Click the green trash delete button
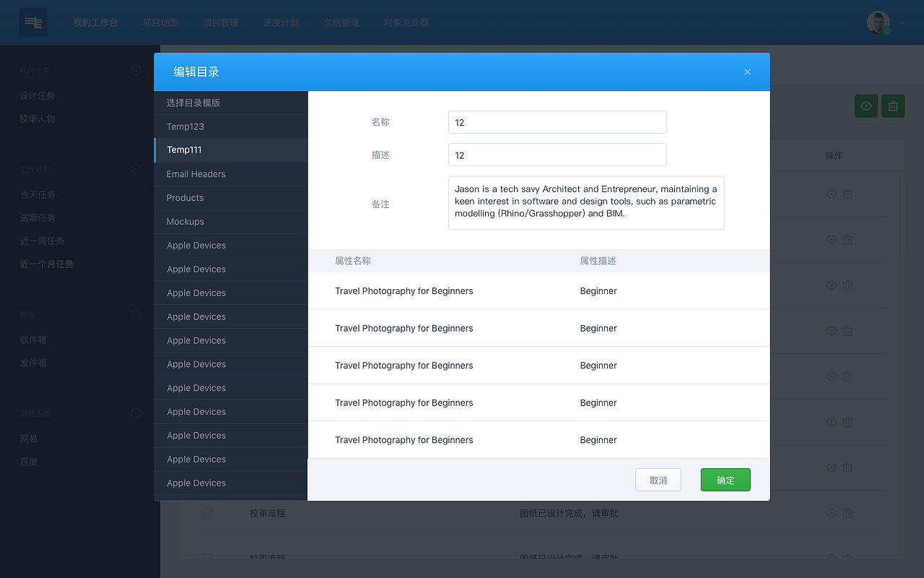This screenshot has height=578, width=924. 893,106
